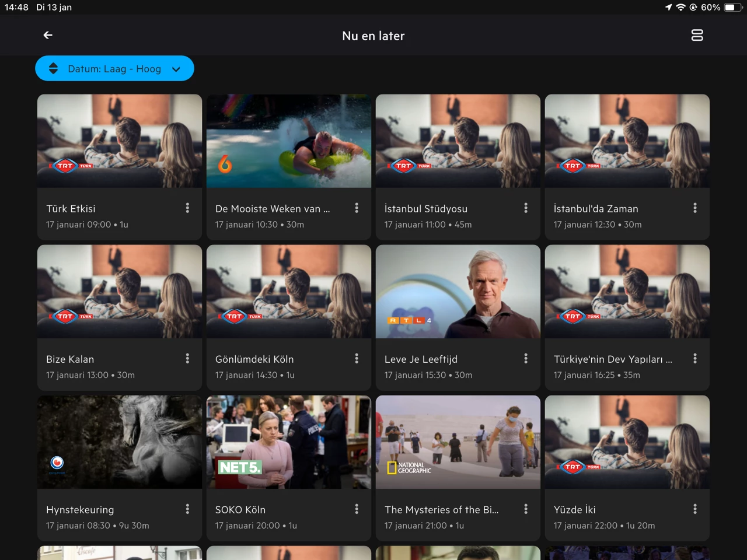Open more options for Hynstekeuring
747x560 pixels.
(x=187, y=509)
